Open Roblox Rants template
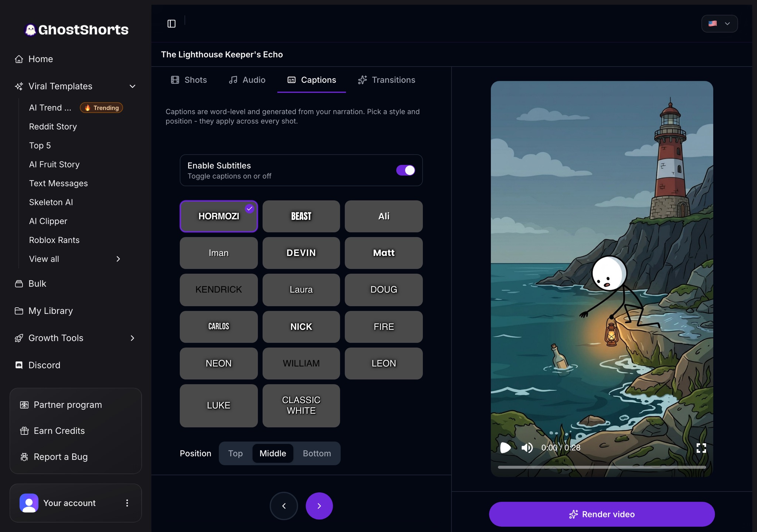 pos(54,240)
